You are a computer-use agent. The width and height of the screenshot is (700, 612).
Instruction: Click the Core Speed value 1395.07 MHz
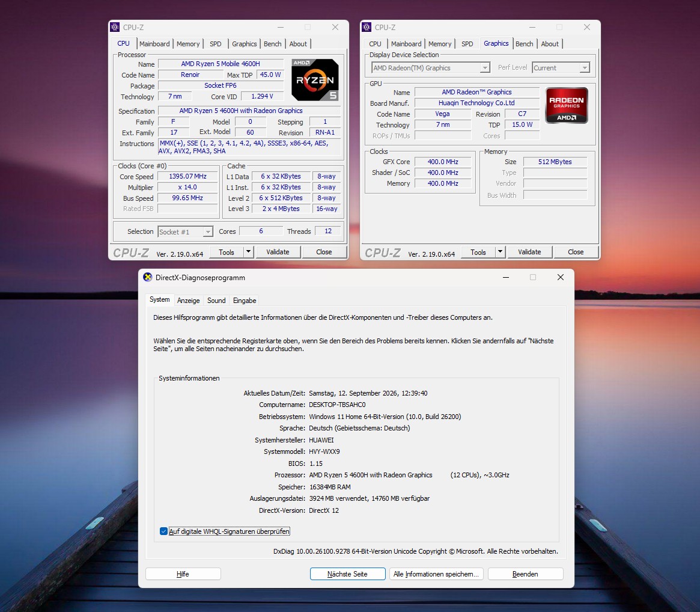coord(187,177)
